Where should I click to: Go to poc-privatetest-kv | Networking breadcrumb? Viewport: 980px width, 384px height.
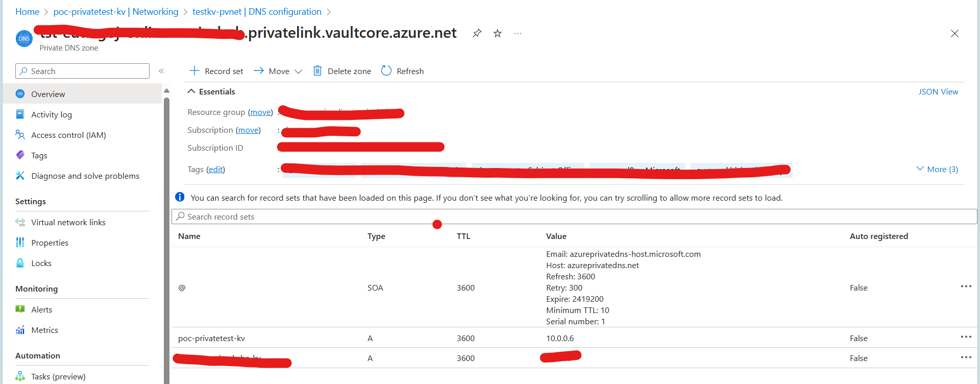click(x=116, y=11)
